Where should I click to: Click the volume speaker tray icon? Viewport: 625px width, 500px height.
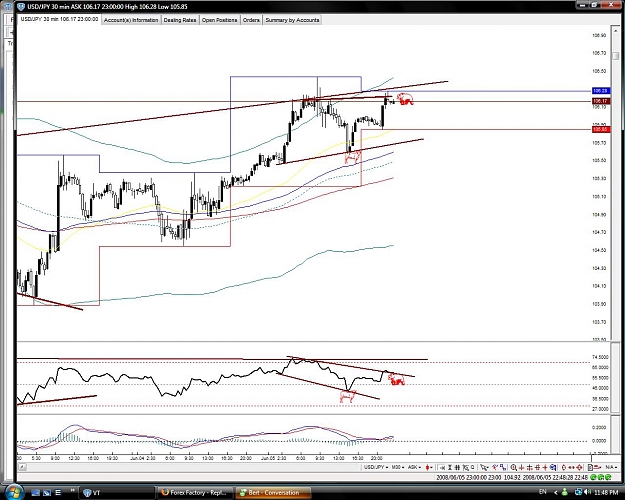coord(588,492)
